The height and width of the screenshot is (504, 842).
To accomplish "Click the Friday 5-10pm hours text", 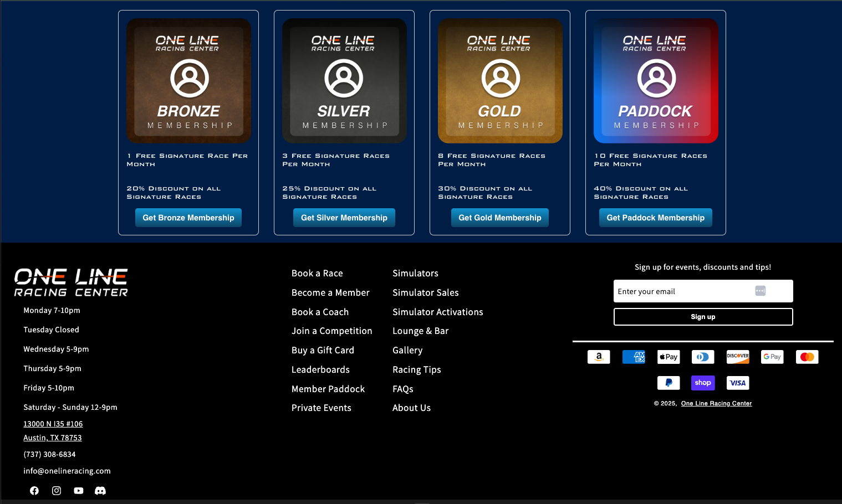I will pyautogui.click(x=49, y=388).
